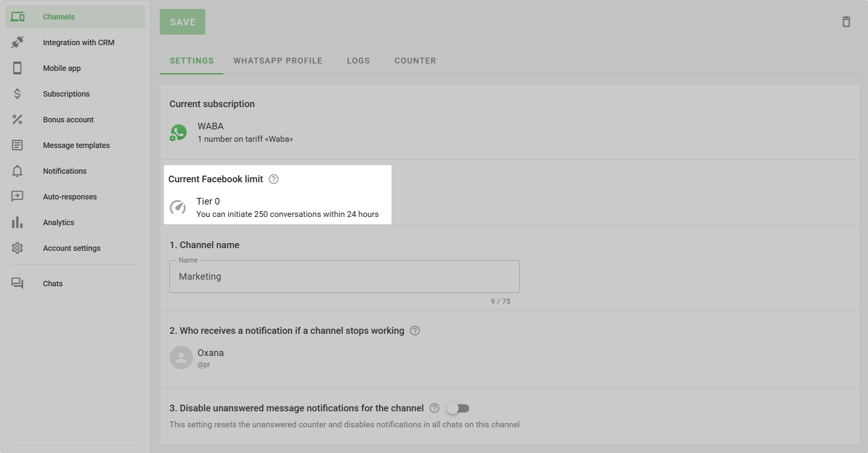The width and height of the screenshot is (868, 453).
Task: Click the speedometer icon beside Tier 0
Action: click(x=178, y=207)
